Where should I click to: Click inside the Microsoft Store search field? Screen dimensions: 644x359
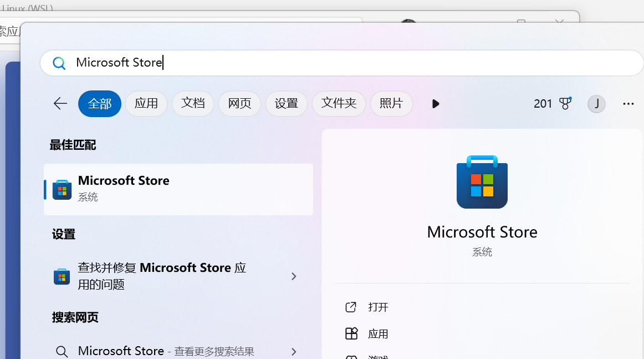[x=341, y=63]
